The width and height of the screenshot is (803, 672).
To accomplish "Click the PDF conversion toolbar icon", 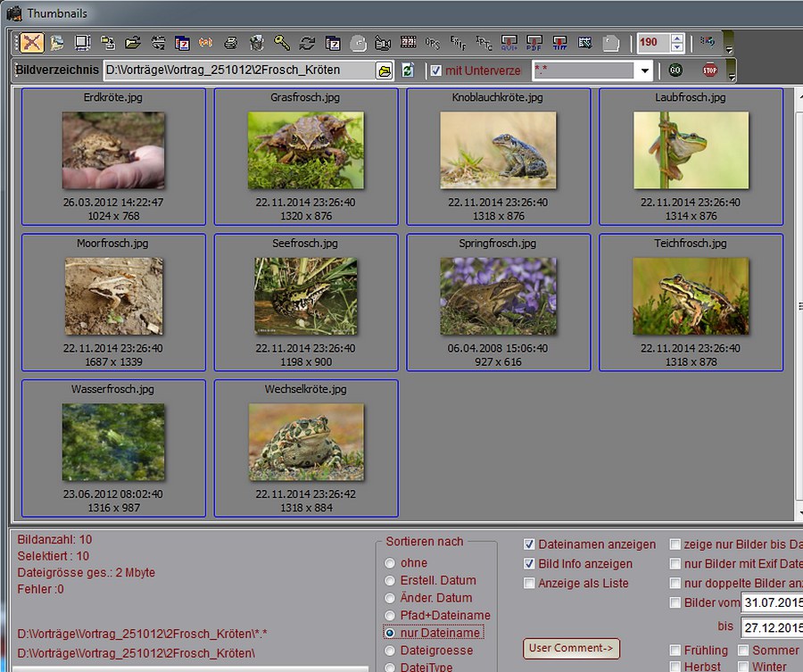I will 534,41.
